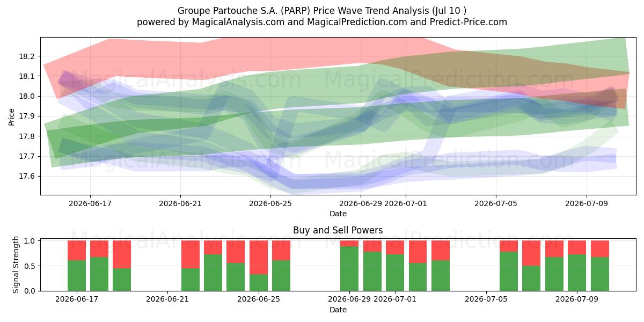644x322 pixels.
Task: Click the 'Date' label under the signal chart
Action: point(338,310)
